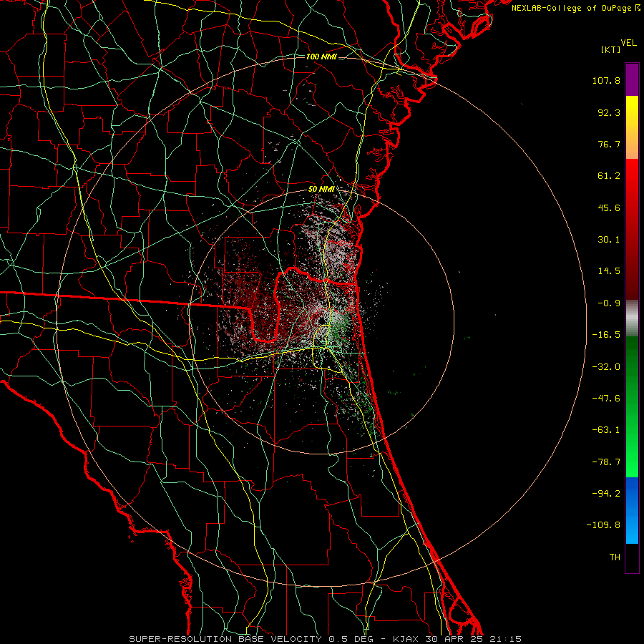Screen dimensions: 644x644
Task: Pick the blue segment of velocity colorbar
Action: [632, 510]
